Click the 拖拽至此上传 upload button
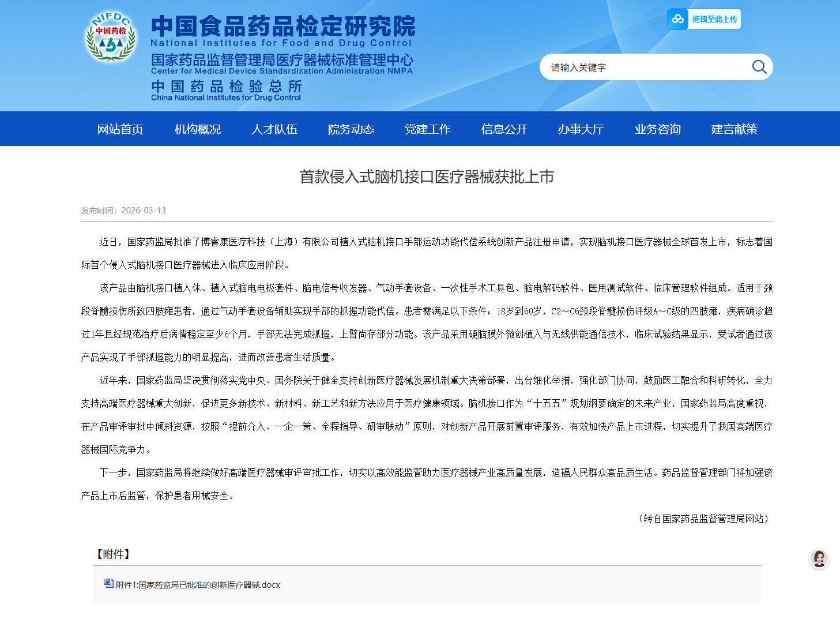The width and height of the screenshot is (840, 623). coord(714,19)
